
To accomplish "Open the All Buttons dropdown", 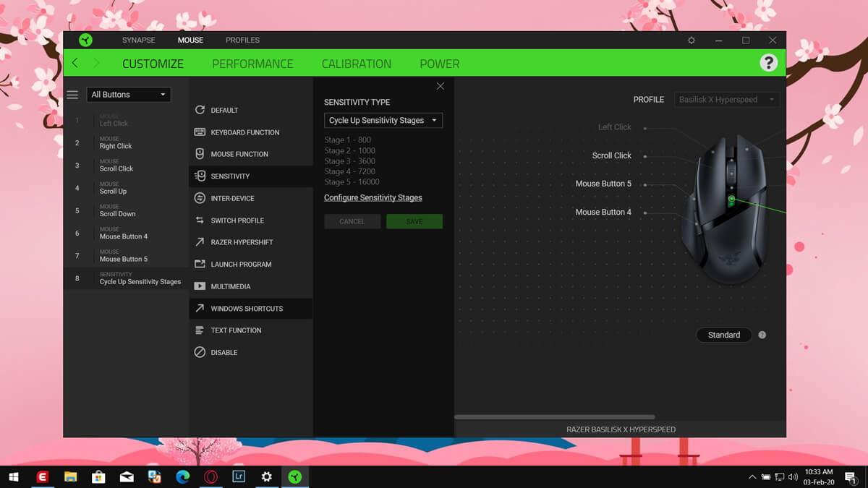I will pos(129,95).
